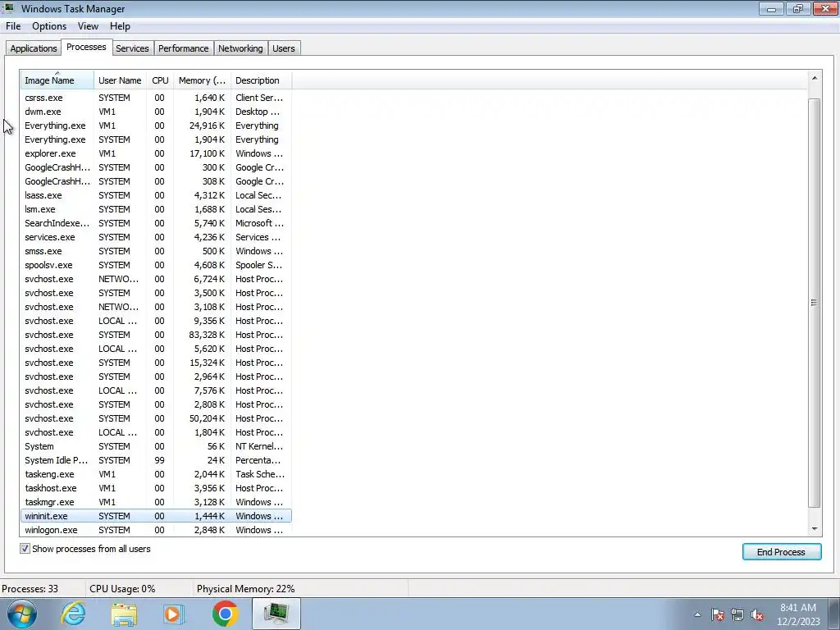The width and height of the screenshot is (840, 630).
Task: Select svchost.exe using 6,724 K memory
Action: point(156,279)
